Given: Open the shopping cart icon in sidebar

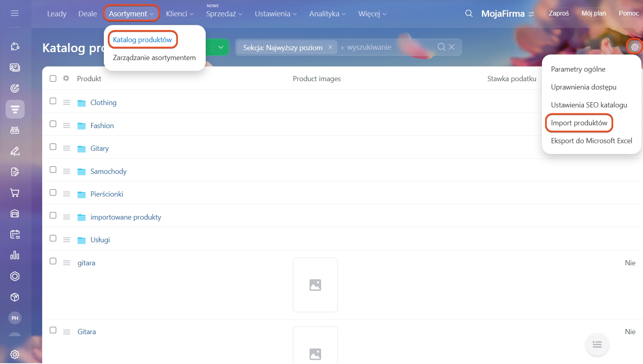Looking at the screenshot, I should 15,193.
